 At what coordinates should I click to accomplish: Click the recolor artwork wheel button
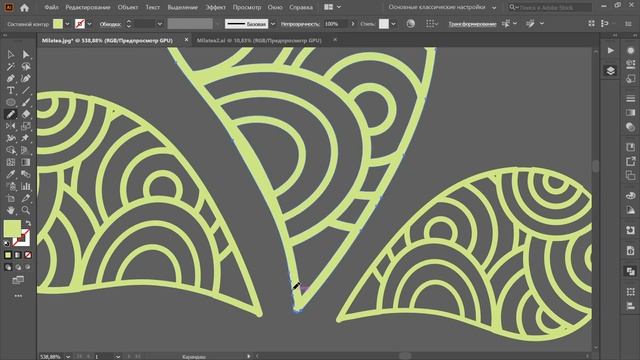click(410, 24)
